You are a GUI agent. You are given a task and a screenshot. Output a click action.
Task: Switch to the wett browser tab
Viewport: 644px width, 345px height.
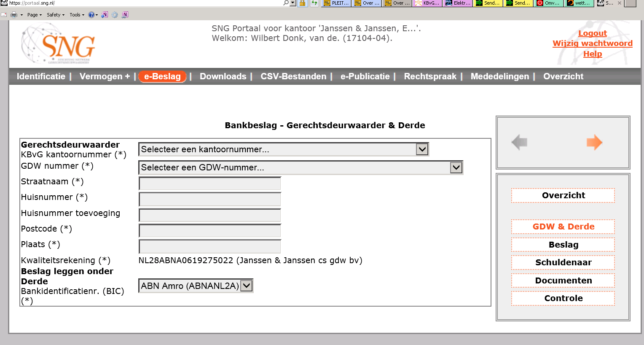(579, 3)
